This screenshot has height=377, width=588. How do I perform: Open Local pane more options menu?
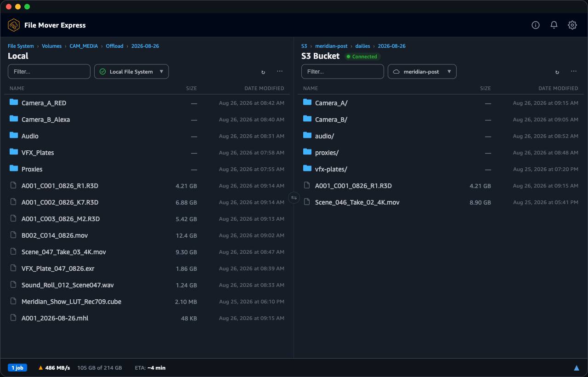[x=280, y=72]
